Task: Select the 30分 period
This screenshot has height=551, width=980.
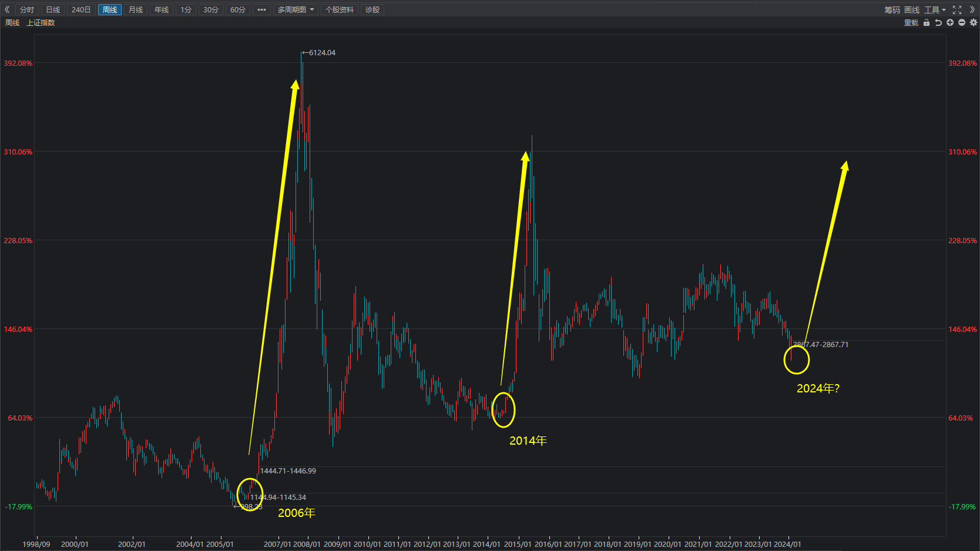Action: 211,10
